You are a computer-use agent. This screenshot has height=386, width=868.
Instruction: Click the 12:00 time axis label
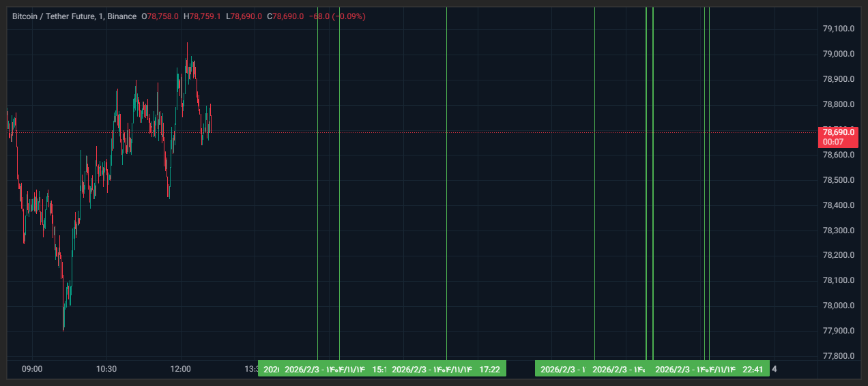(x=181, y=369)
